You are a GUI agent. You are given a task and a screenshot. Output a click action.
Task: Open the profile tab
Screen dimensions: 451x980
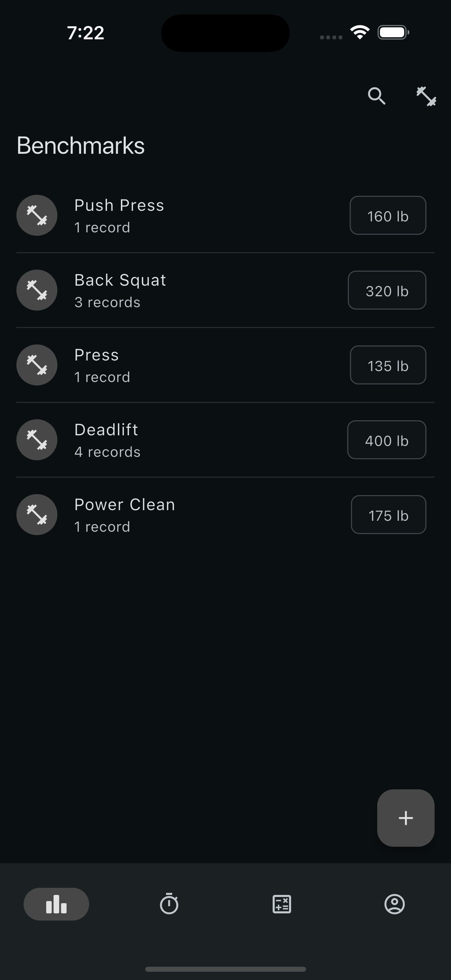[394, 904]
